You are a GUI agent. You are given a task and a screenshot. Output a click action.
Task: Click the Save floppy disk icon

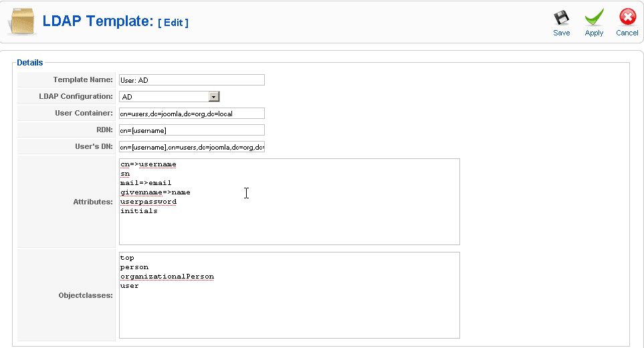click(x=561, y=18)
